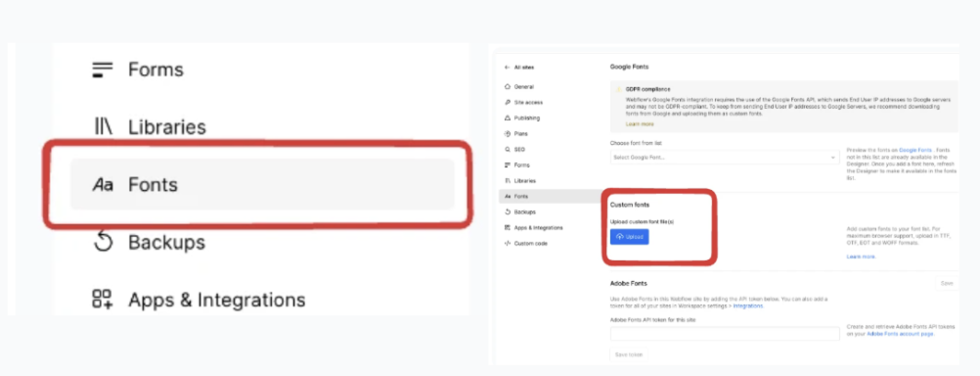Click Learn more beside custom fonts description
This screenshot has height=376, width=980.
(x=861, y=257)
